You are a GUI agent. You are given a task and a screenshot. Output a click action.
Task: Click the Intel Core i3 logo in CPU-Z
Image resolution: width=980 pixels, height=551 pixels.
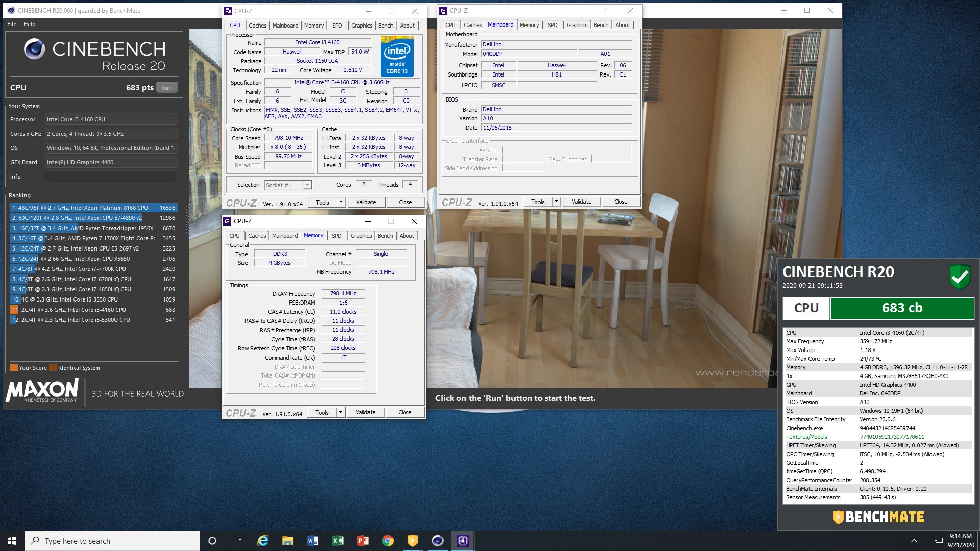point(397,57)
